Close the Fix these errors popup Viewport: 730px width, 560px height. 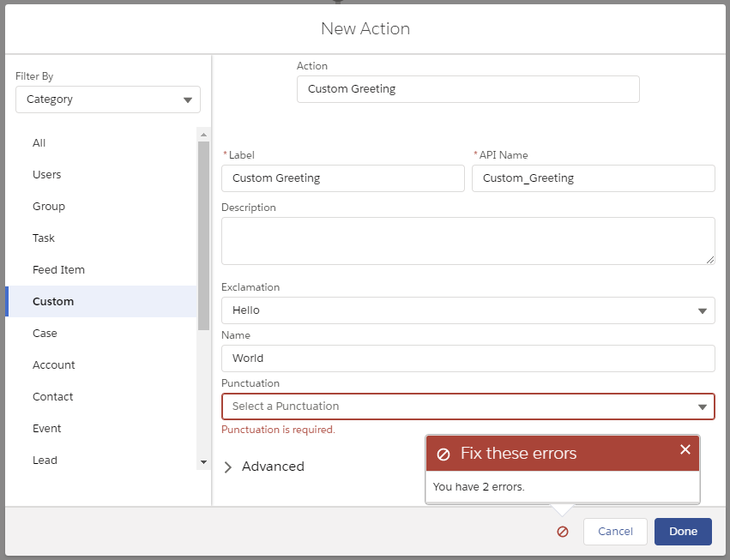(x=685, y=449)
